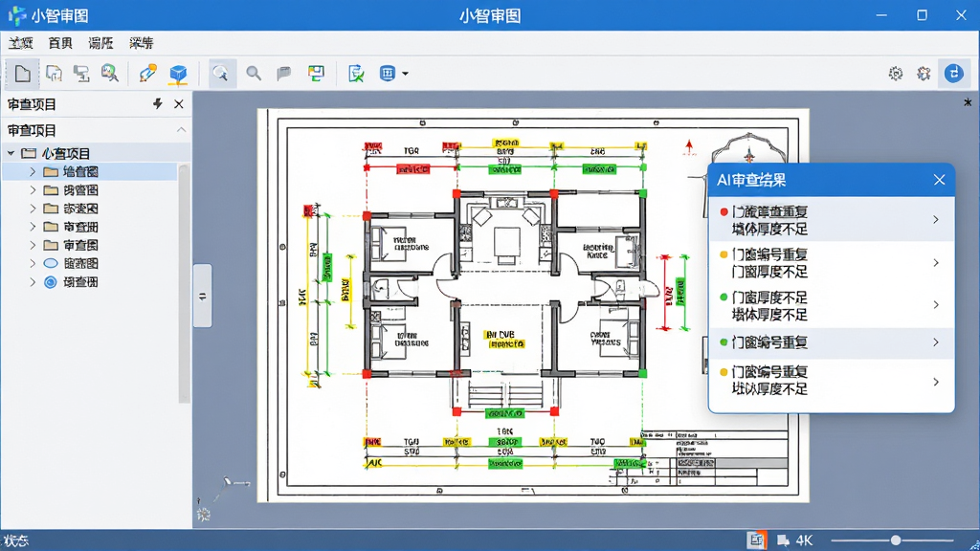Click the image search magnifier toolbar icon
This screenshot has height=551, width=980.
109,74
